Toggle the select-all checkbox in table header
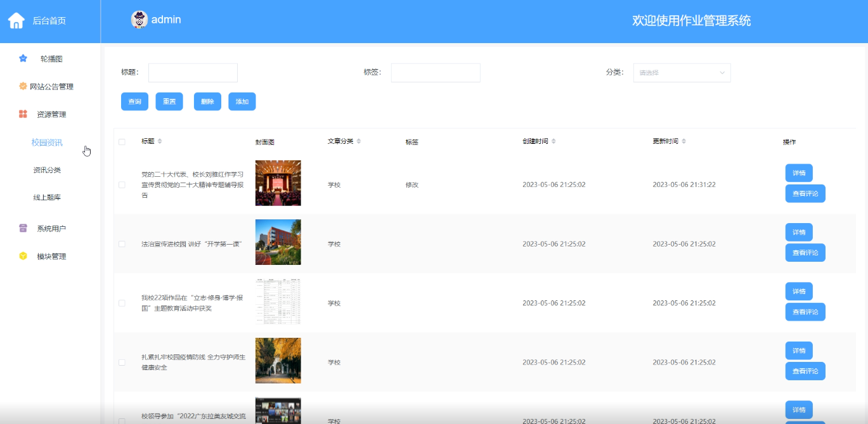Viewport: 868px width, 424px height. (122, 142)
